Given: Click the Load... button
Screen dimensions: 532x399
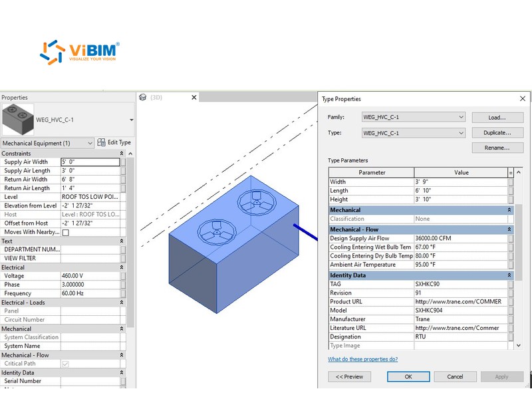Looking at the screenshot, I should click(497, 118).
